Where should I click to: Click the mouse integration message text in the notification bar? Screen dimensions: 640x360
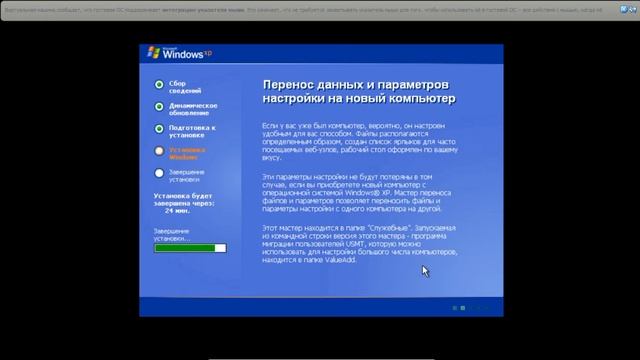pyautogui.click(x=304, y=10)
